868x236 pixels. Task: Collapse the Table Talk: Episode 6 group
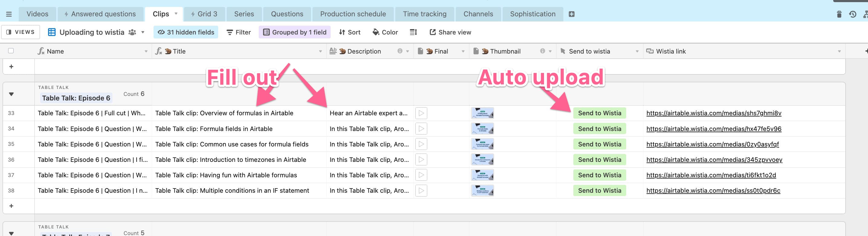click(x=11, y=94)
